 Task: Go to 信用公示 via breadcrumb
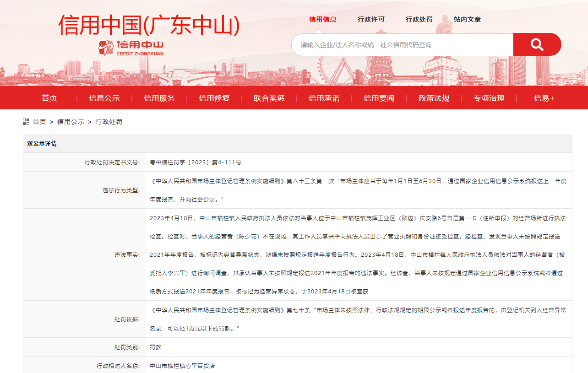pos(71,122)
